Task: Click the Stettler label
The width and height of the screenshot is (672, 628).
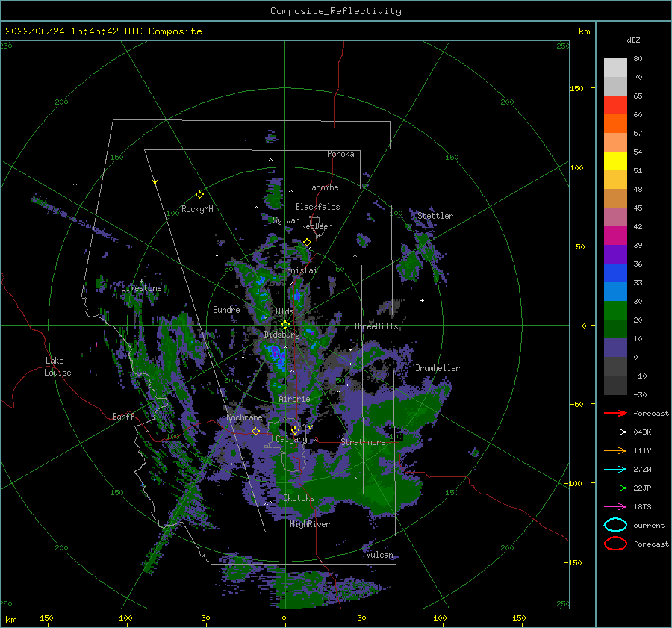Action: pyautogui.click(x=435, y=216)
